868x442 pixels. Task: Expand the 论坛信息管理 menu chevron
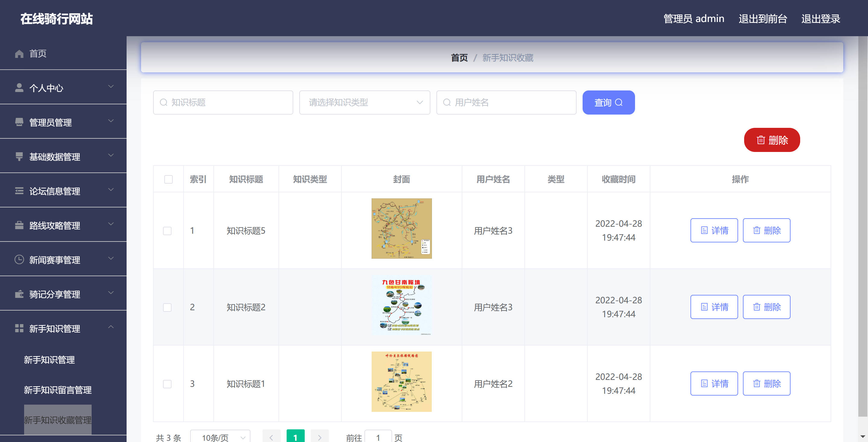[x=111, y=190]
